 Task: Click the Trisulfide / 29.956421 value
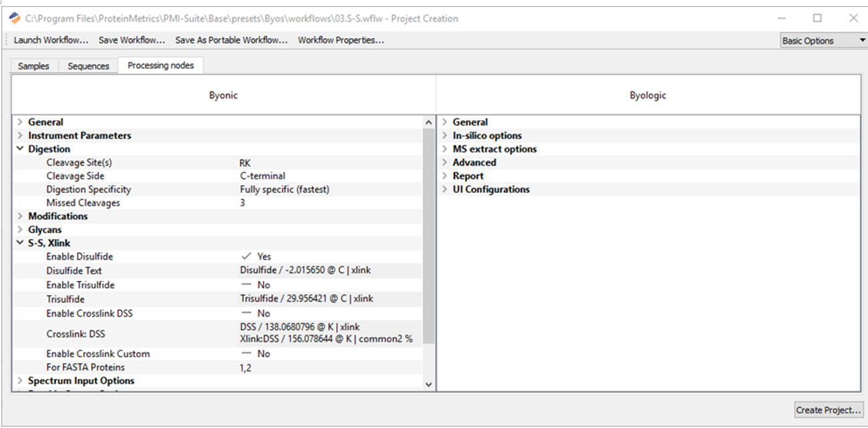[x=305, y=299]
